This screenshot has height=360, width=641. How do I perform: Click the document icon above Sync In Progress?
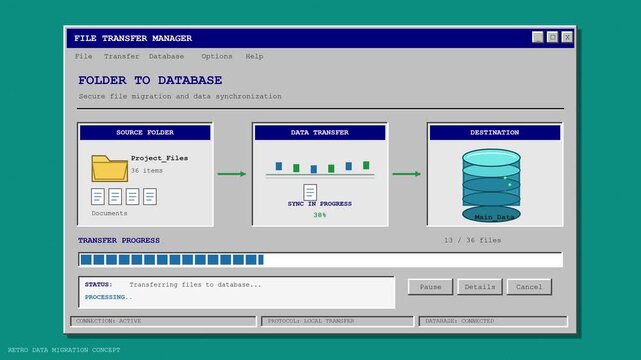point(310,192)
